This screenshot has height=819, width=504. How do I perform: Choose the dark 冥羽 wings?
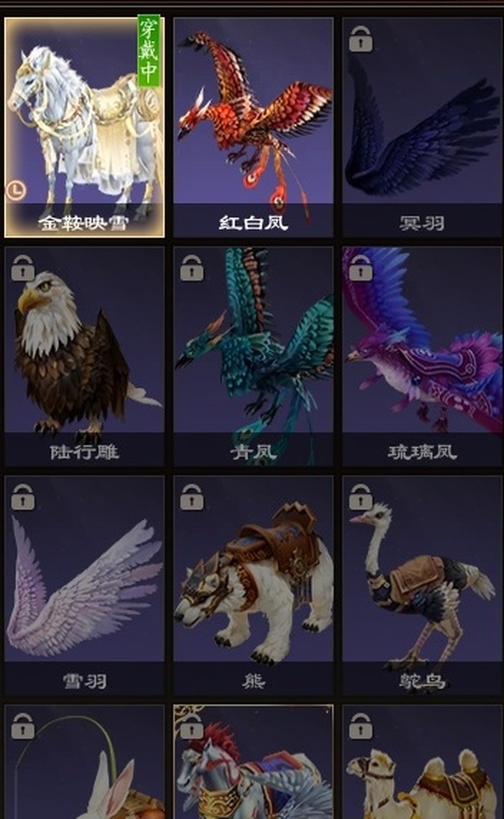point(422,128)
